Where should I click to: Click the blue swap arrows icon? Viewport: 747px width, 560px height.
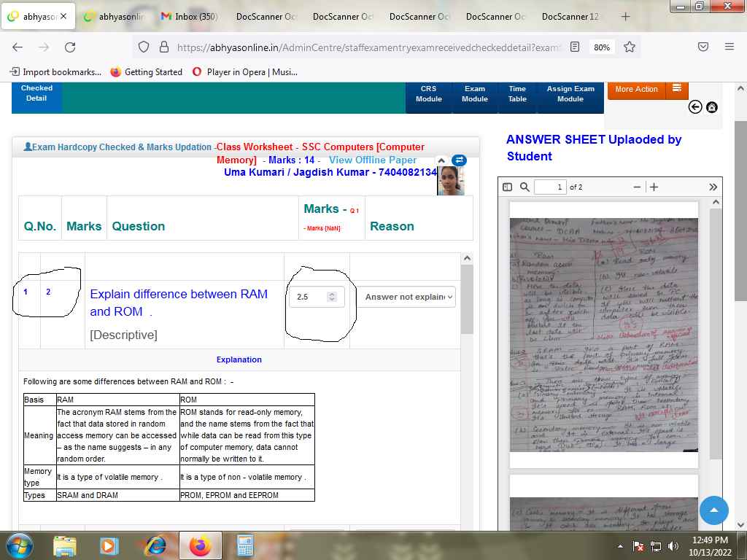coord(459,160)
